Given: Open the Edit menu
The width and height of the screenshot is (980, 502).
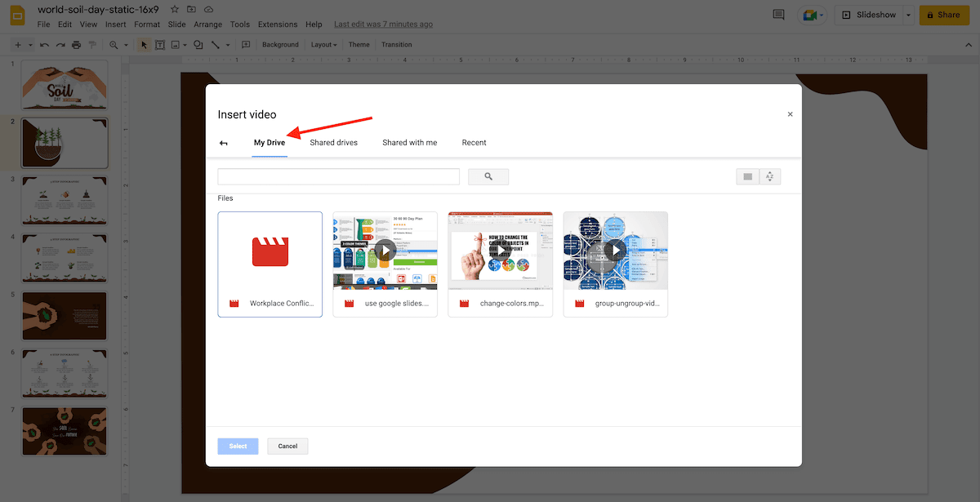Looking at the screenshot, I should click(65, 24).
